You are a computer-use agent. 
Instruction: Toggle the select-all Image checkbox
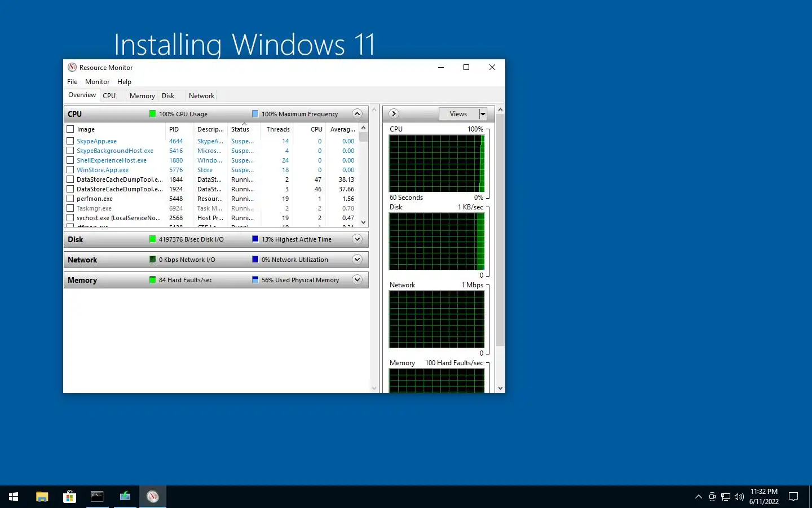[70, 129]
